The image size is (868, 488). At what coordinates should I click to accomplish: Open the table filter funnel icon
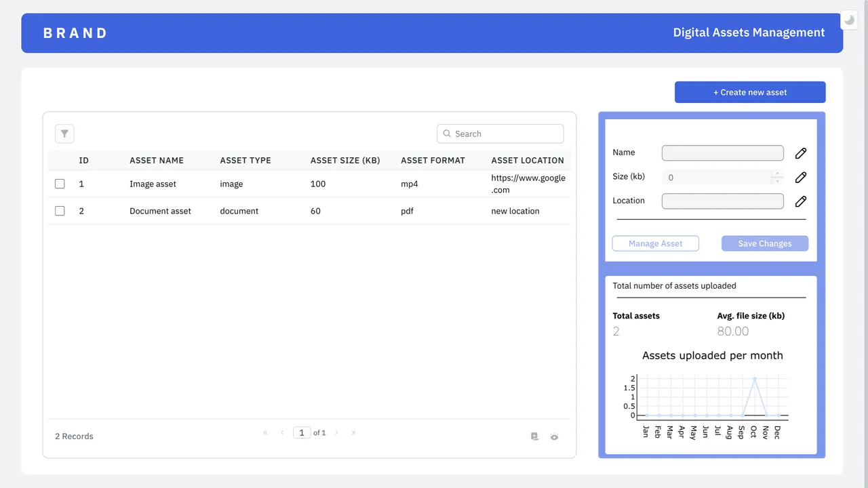(64, 134)
